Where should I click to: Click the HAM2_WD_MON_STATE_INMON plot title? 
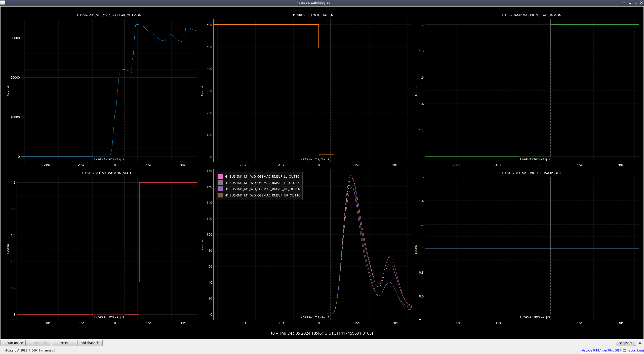(532, 15)
